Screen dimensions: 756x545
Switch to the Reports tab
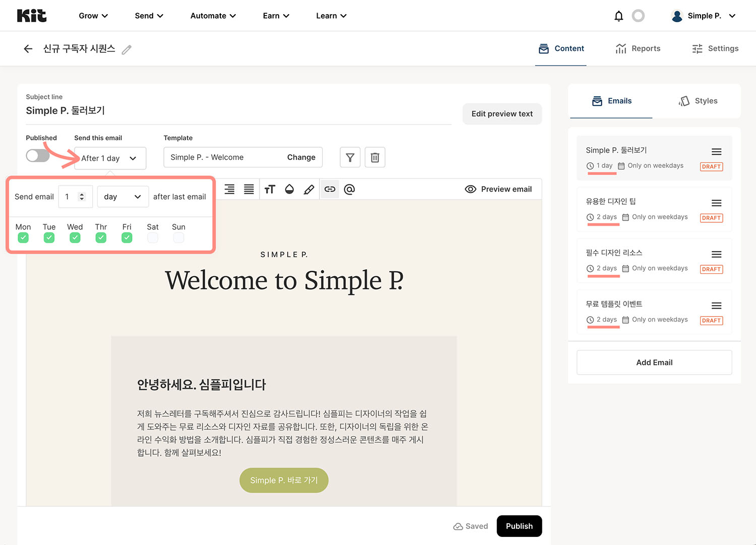click(x=638, y=48)
